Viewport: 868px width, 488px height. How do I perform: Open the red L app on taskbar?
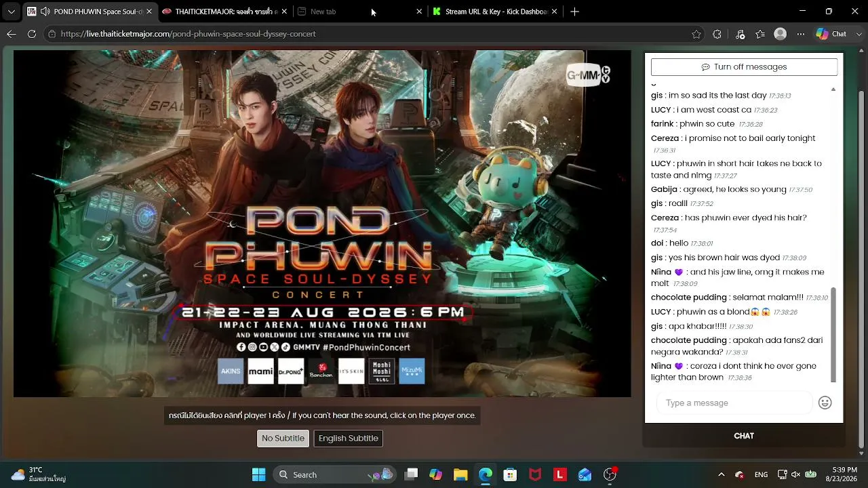[560, 474]
